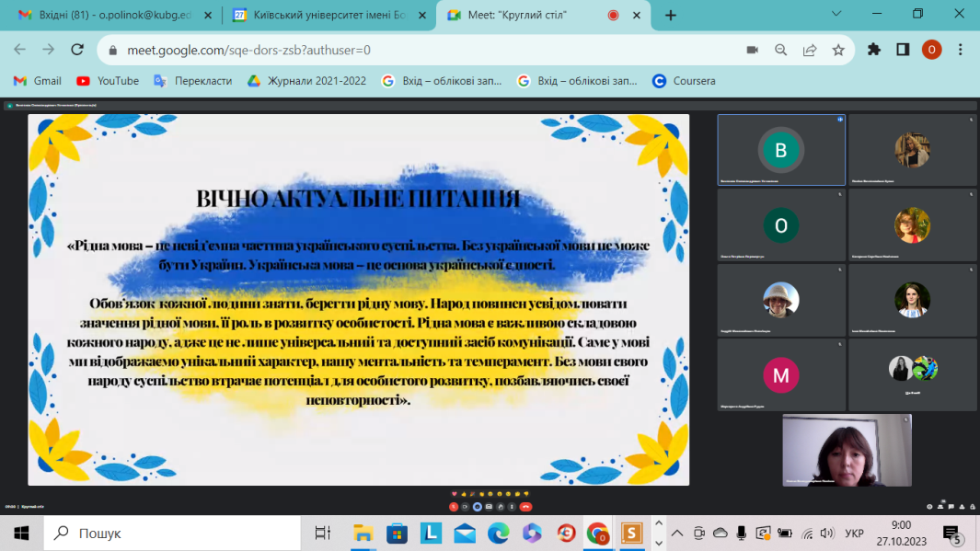Open Task View on the taskbar

(x=322, y=533)
